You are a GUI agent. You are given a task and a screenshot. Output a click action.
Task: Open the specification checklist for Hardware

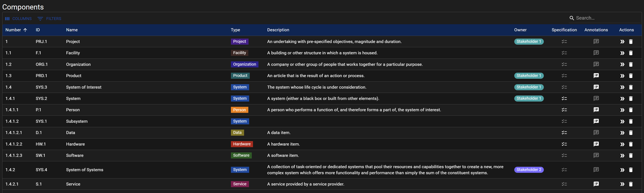[x=564, y=144]
